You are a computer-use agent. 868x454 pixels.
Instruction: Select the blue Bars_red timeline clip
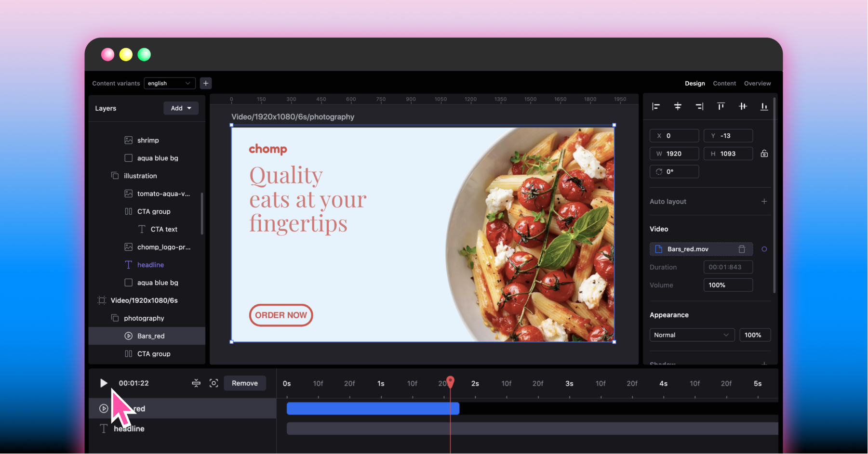tap(373, 409)
